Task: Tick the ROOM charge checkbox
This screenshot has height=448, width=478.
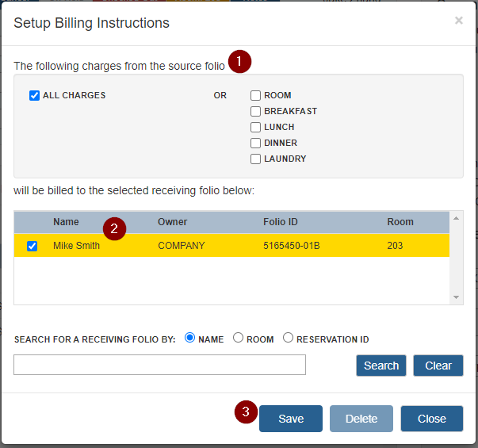Action: pyautogui.click(x=255, y=95)
